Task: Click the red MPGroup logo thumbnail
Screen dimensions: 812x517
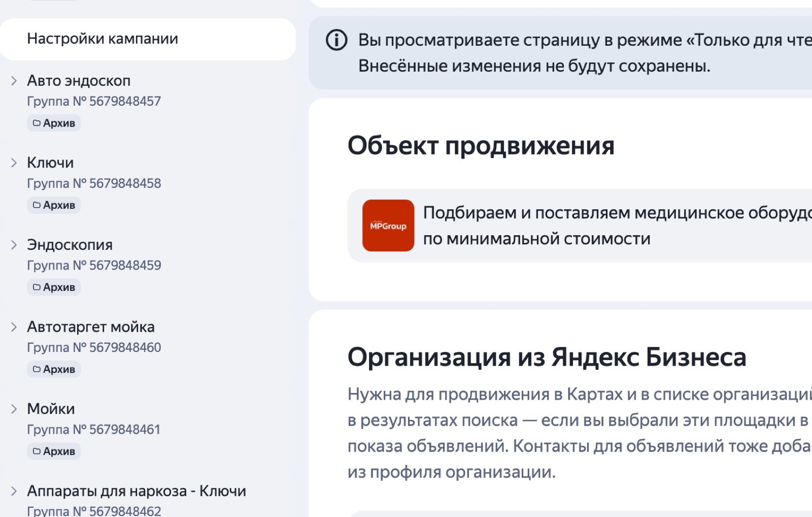Action: click(x=388, y=225)
